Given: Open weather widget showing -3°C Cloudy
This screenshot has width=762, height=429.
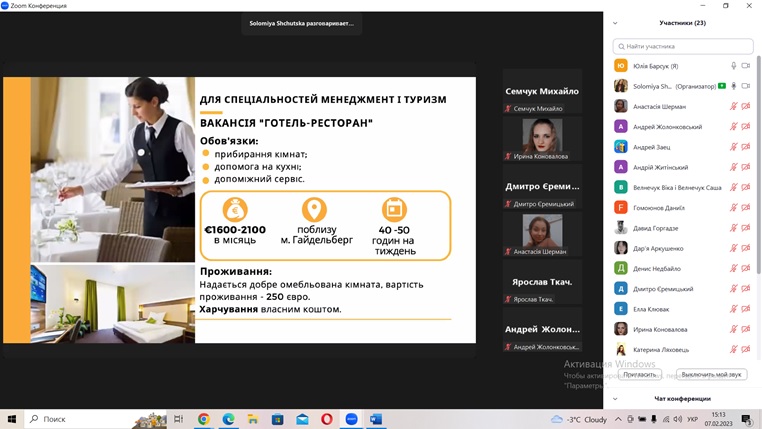Looking at the screenshot, I should point(579,419).
